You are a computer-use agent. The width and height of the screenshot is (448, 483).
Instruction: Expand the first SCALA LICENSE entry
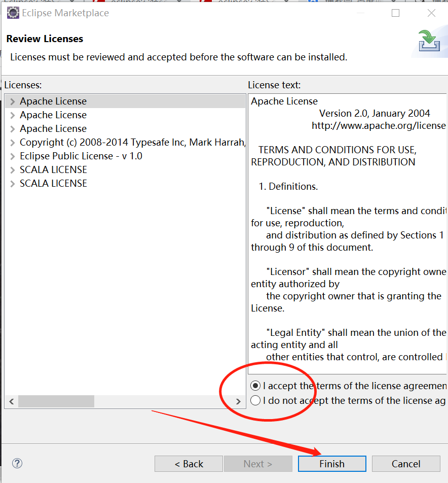pos(13,170)
